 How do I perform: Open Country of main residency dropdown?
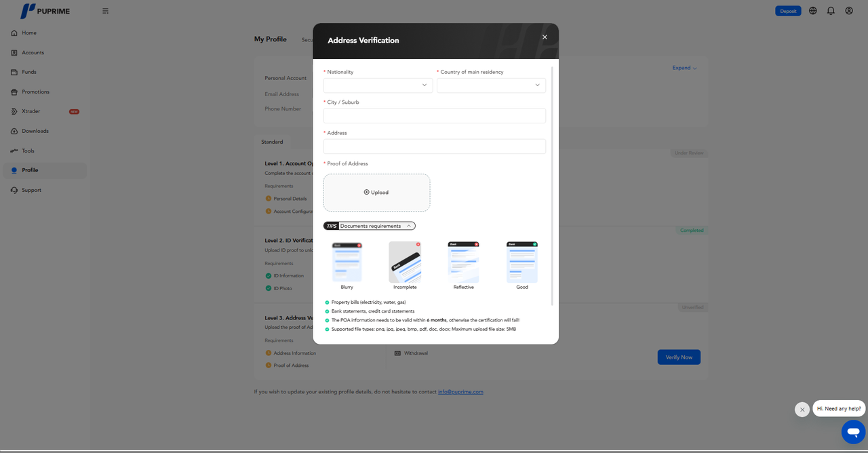point(491,85)
